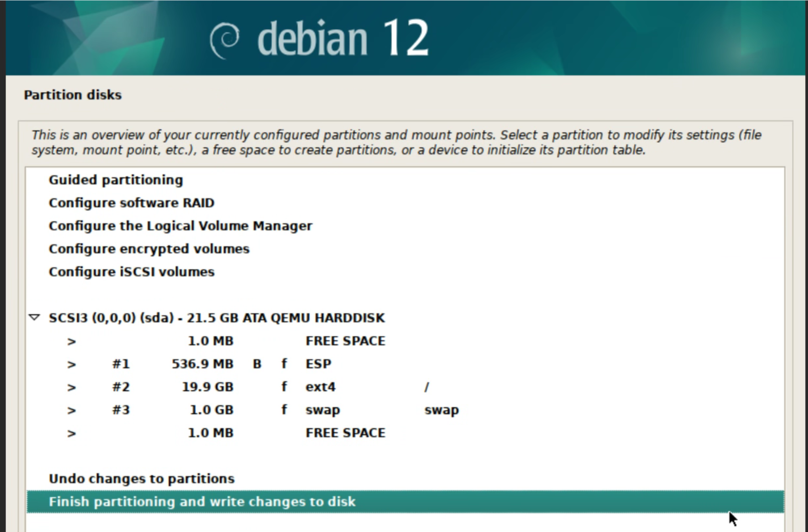This screenshot has width=808, height=532.
Task: Click the arrow beside partition #2
Action: (71, 387)
